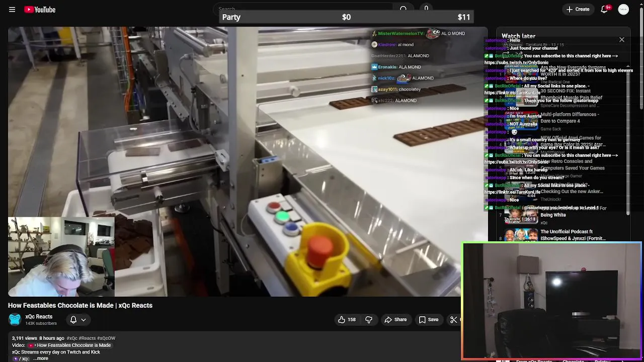Select the 1:26:18 Being White thumbnail

click(521, 215)
